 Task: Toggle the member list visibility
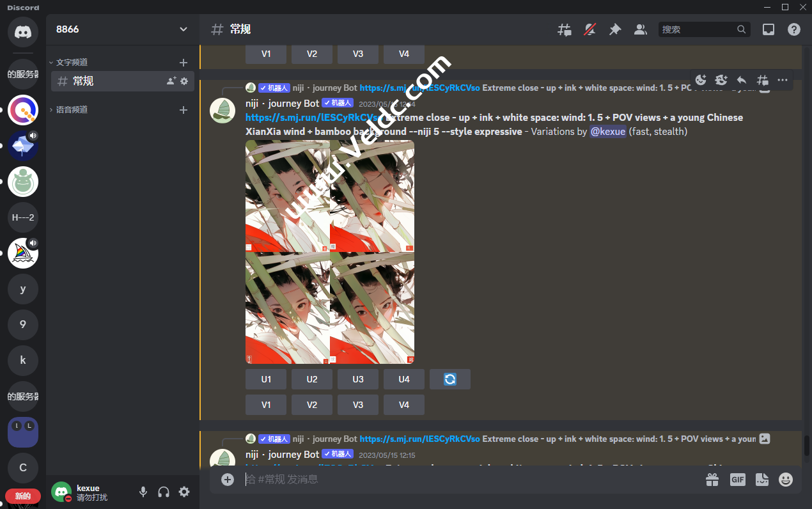640,29
